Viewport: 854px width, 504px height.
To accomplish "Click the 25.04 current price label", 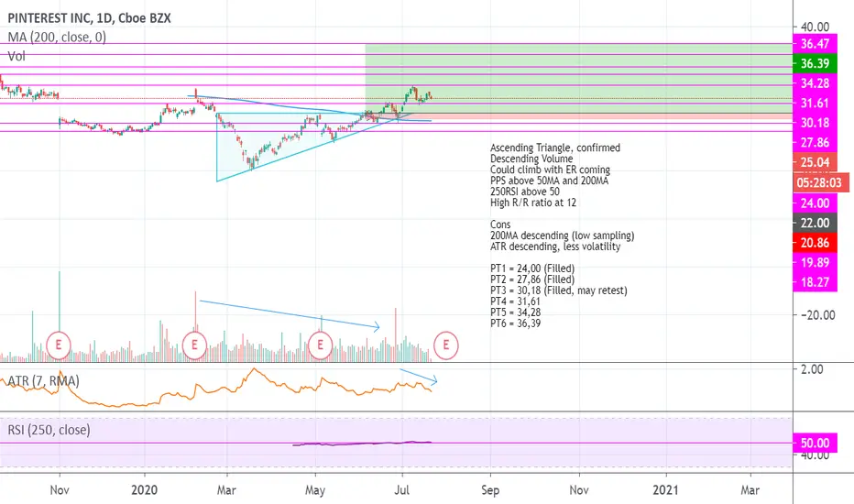I will [815, 162].
